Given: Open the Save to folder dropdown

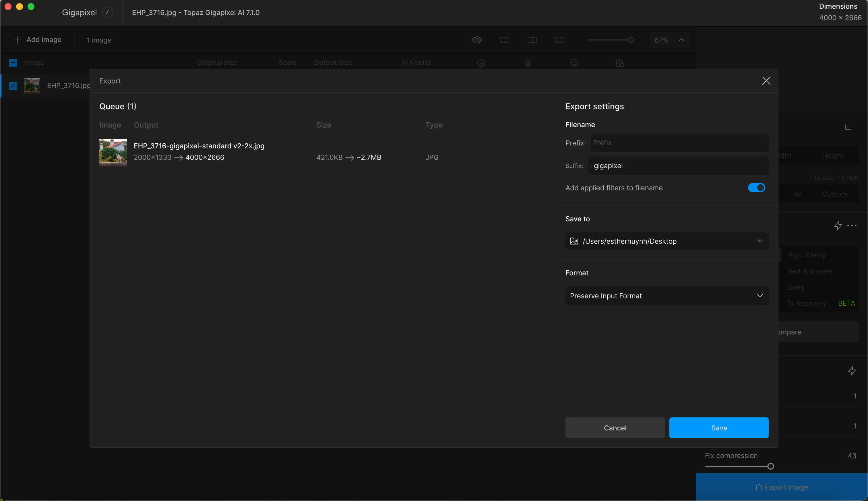Looking at the screenshot, I should (667, 241).
